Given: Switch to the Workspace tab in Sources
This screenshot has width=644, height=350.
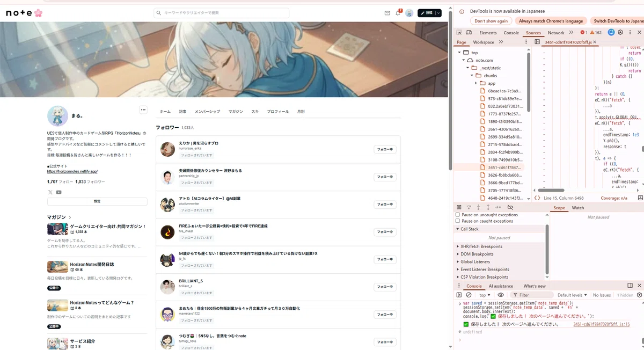Looking at the screenshot, I should tap(484, 42).
